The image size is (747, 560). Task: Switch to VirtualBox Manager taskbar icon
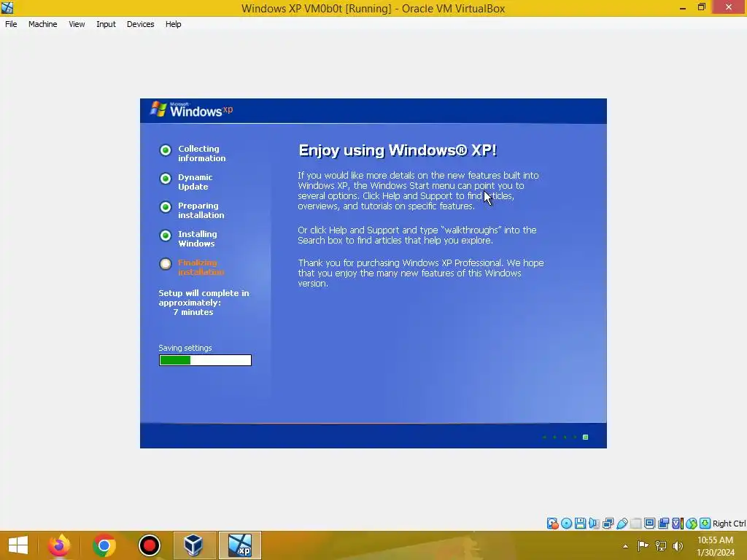194,545
